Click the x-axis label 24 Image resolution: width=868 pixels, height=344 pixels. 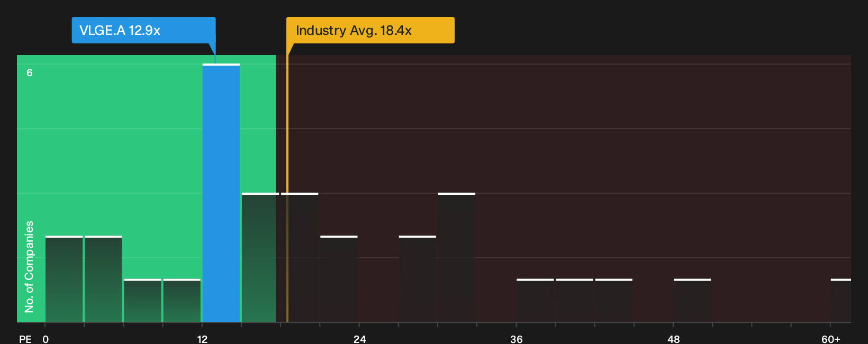tap(359, 339)
